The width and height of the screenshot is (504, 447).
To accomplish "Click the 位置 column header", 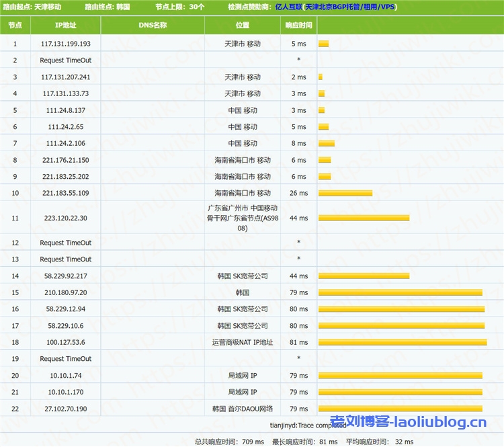I will pyautogui.click(x=243, y=26).
